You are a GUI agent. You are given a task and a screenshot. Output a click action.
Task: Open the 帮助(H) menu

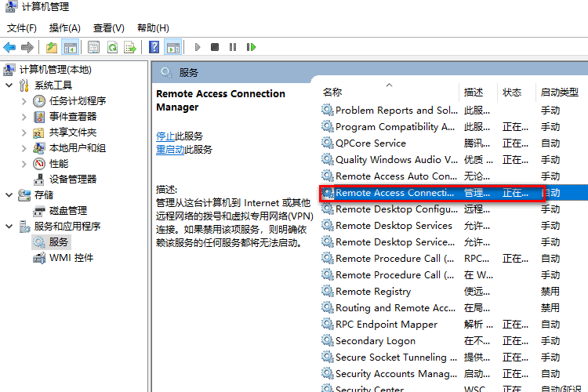tap(153, 28)
